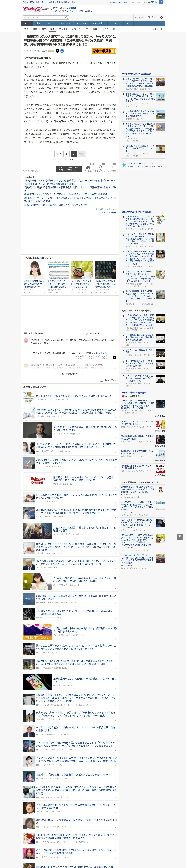Close the reaction tooltip popup
The image size is (186, 868).
coord(81,167)
